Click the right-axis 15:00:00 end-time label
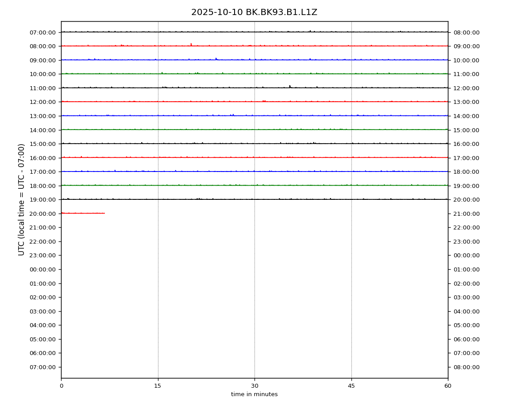Screen dimensions: 509x420 (466, 130)
